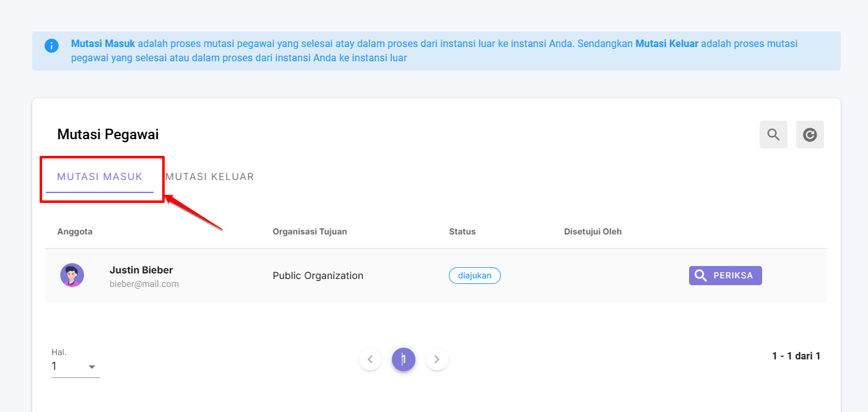Viewport: 868px width, 412px height.
Task: Click Public Organization cell
Action: point(318,275)
